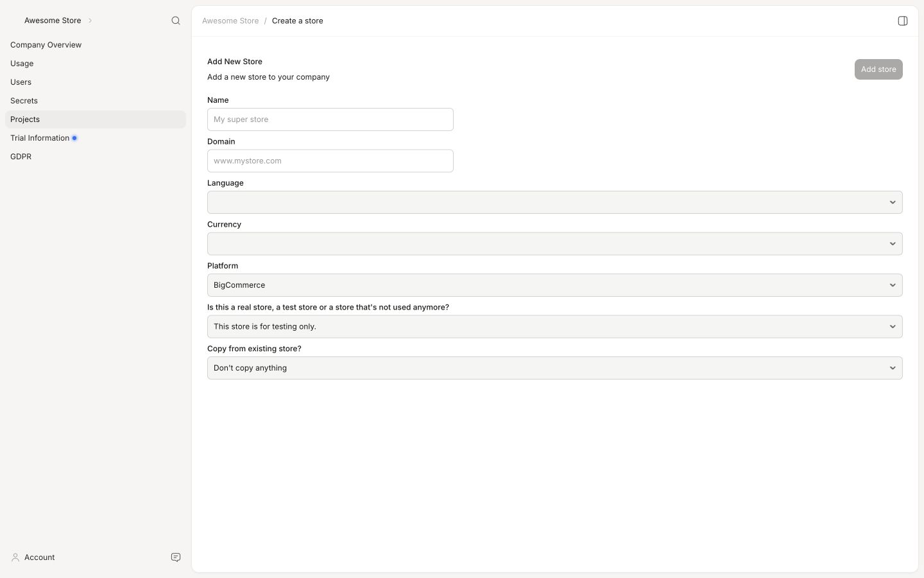Click the Create a store breadcrumb text
924x578 pixels.
(298, 21)
